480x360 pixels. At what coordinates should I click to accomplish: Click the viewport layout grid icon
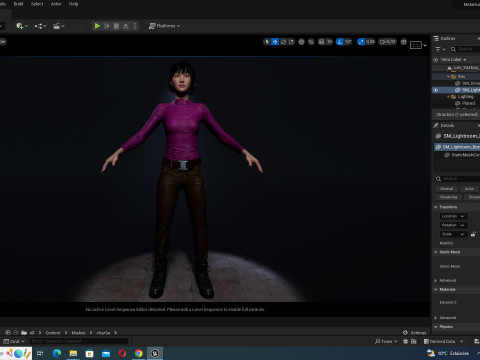coord(404,42)
